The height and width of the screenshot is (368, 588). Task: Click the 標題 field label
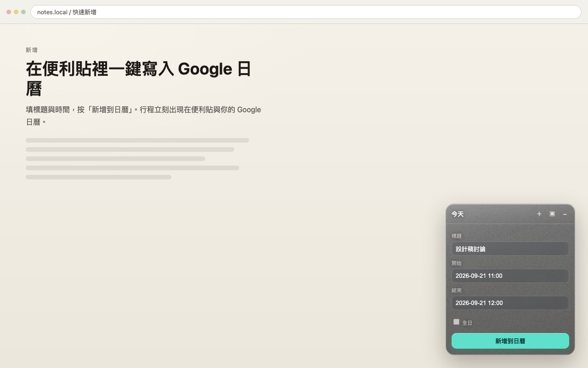pyautogui.click(x=457, y=236)
